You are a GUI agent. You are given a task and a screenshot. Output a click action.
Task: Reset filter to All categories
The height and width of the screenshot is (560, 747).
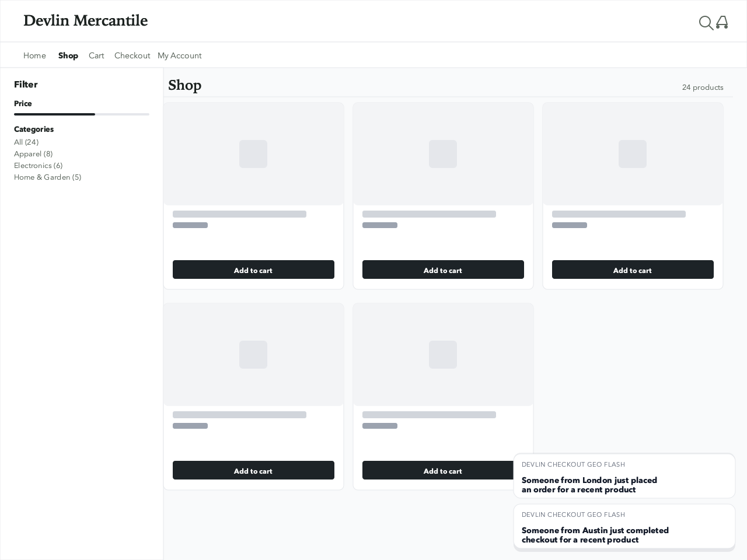point(26,142)
